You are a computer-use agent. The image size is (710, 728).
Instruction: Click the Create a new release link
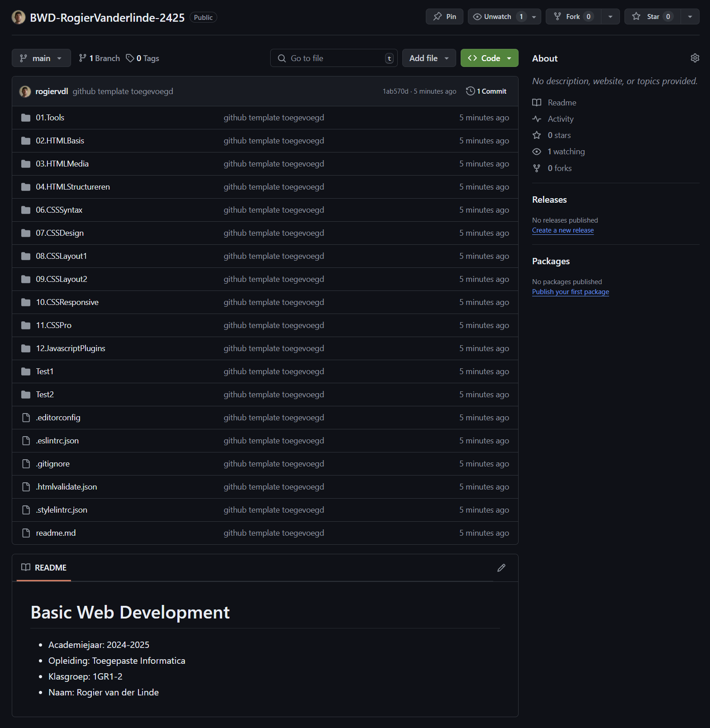point(562,230)
